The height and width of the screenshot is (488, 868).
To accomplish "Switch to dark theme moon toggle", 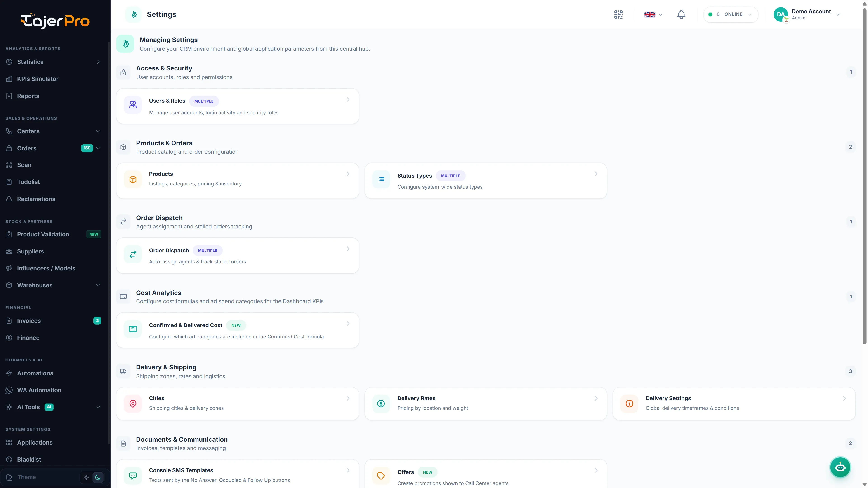I will tap(98, 477).
